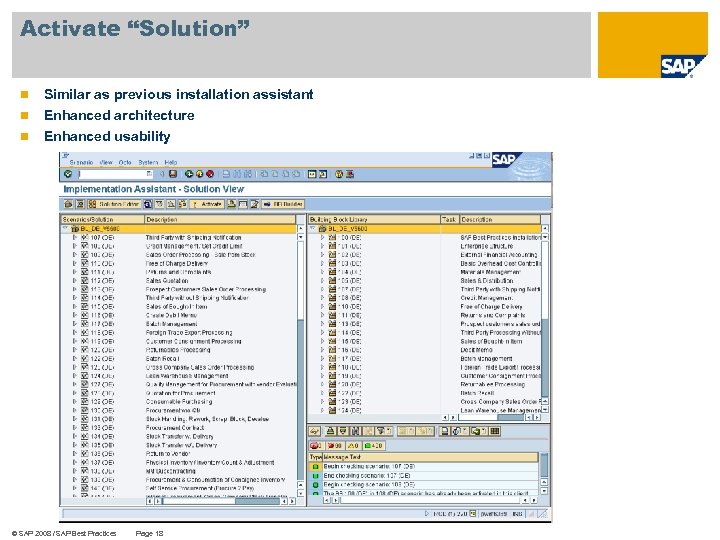The image size is (720, 540).
Task: Click the red Cancel icon
Action: click(x=210, y=174)
